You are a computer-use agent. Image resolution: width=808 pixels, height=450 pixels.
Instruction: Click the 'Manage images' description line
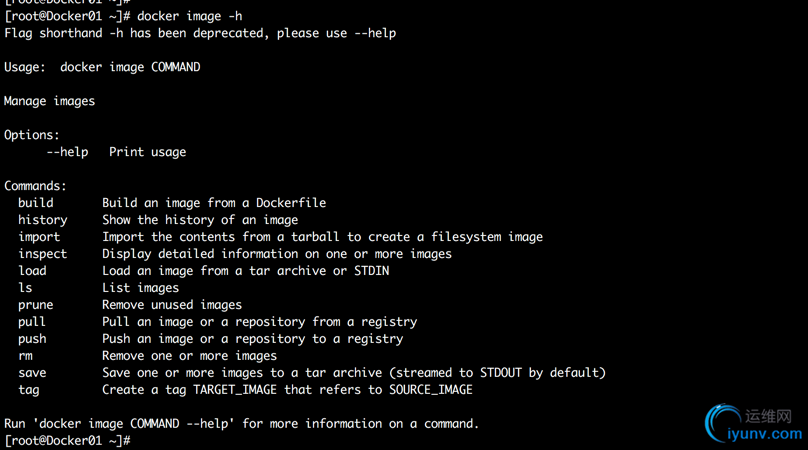[49, 102]
